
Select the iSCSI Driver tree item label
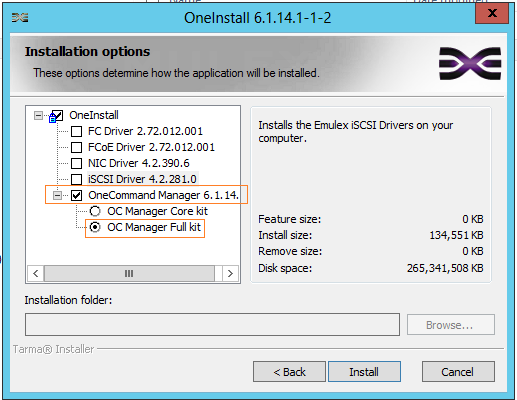pos(142,179)
